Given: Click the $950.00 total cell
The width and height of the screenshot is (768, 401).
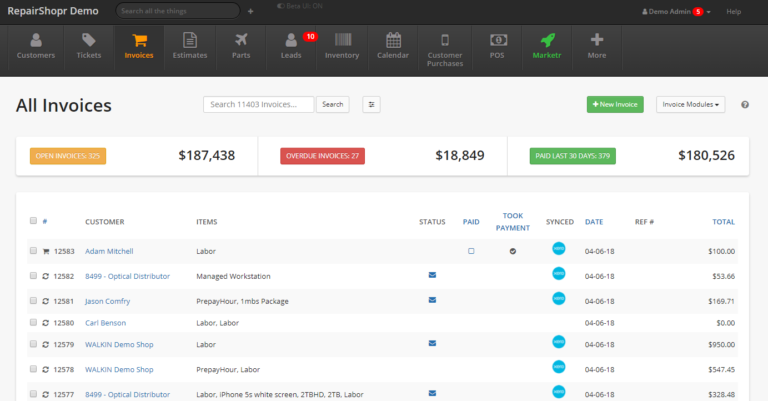Looking at the screenshot, I should click(x=721, y=344).
